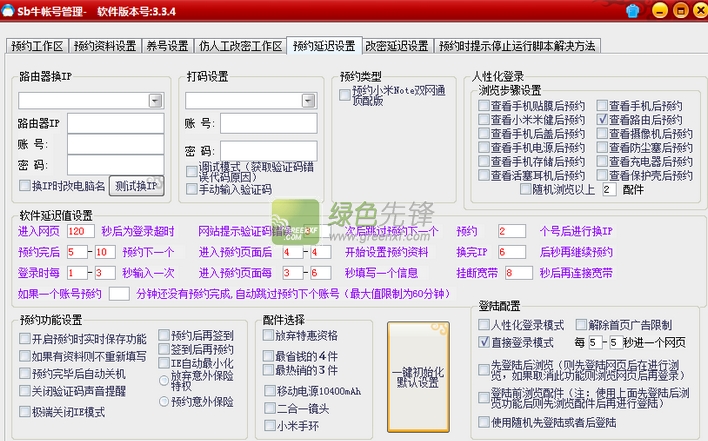Check 预约小米Note双网通顶配版 option

345,95
